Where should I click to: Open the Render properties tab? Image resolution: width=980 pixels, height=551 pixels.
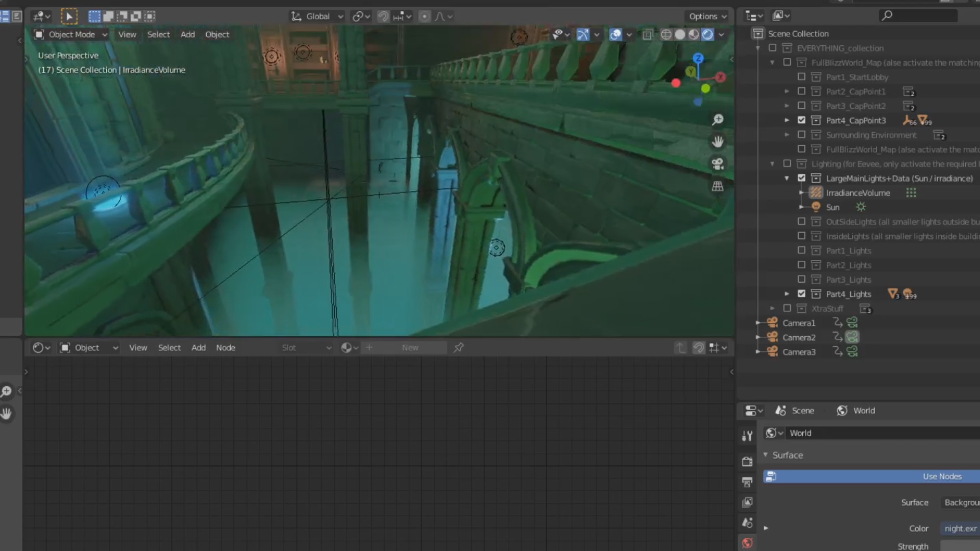pyautogui.click(x=747, y=461)
